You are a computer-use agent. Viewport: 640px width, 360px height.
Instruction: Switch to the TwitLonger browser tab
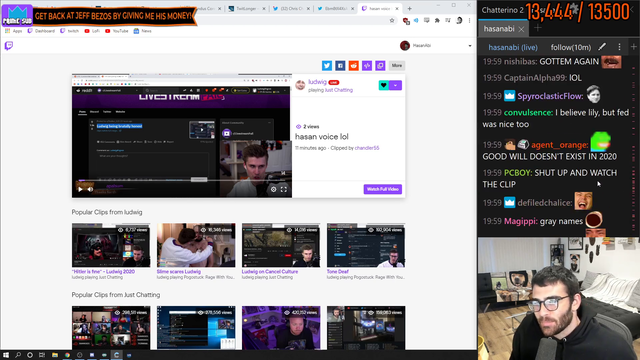coord(247,9)
